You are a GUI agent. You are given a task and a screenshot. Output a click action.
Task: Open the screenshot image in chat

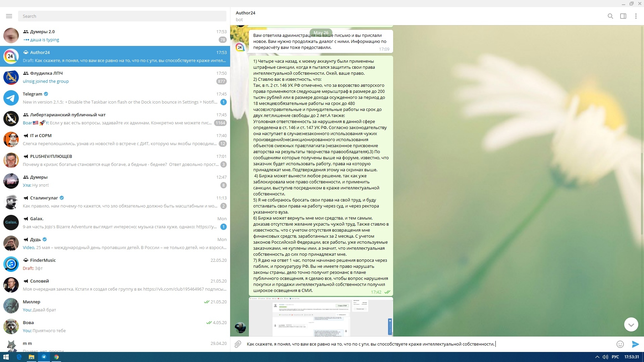point(321,317)
